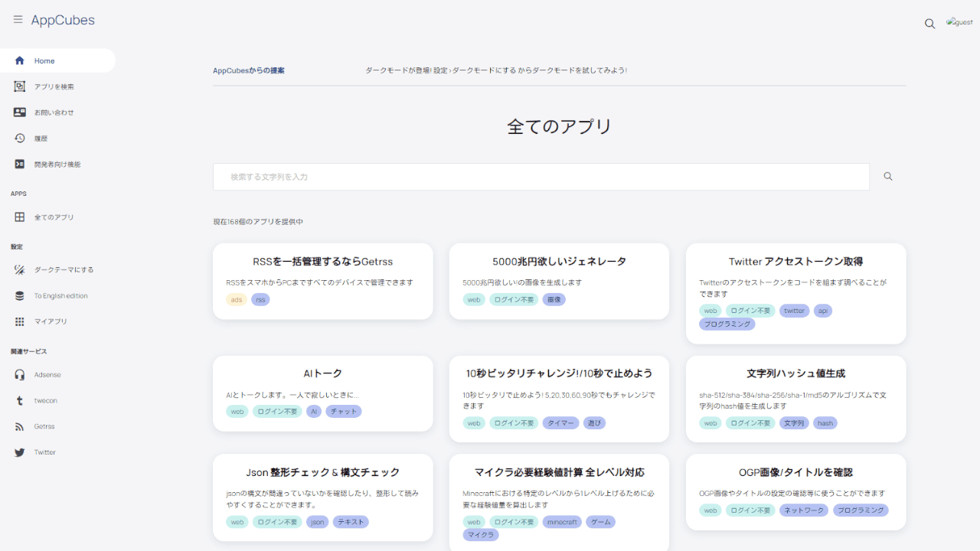Open 10秒ピッタリチャレンジ app card
This screenshot has height=551, width=980.
559,399
